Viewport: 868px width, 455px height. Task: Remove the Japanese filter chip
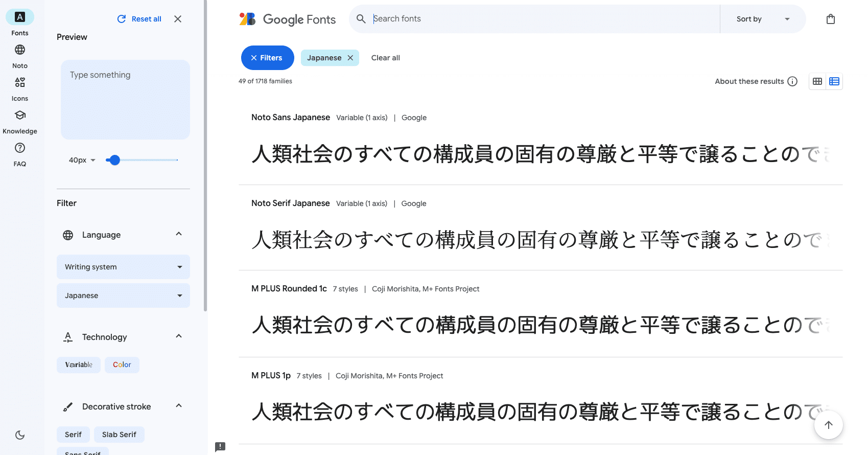pyautogui.click(x=350, y=58)
